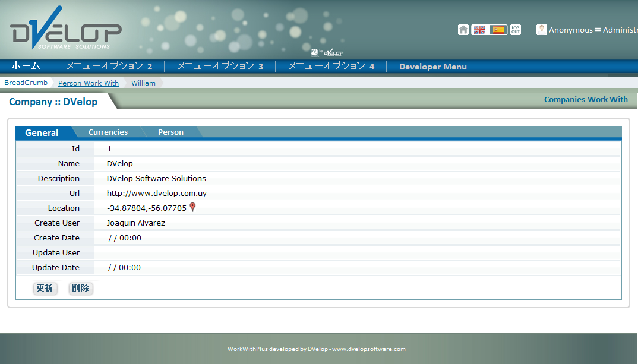Open the Developer Menu
The width and height of the screenshot is (638, 364).
click(432, 67)
